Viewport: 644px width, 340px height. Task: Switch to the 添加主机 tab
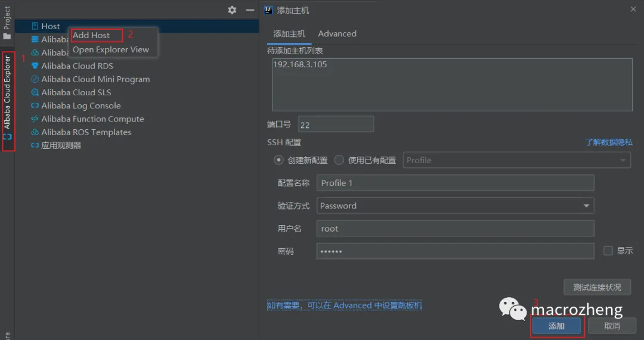click(289, 34)
